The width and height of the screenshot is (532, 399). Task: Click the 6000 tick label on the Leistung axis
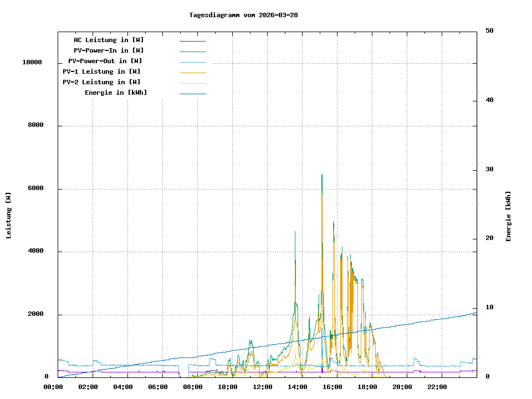coord(35,189)
